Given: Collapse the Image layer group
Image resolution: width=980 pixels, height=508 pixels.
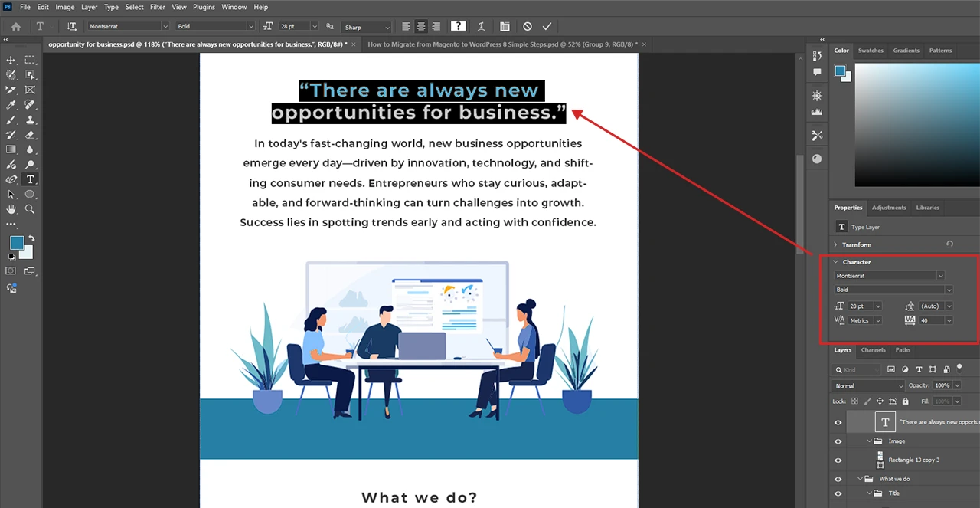Looking at the screenshot, I should tap(870, 441).
